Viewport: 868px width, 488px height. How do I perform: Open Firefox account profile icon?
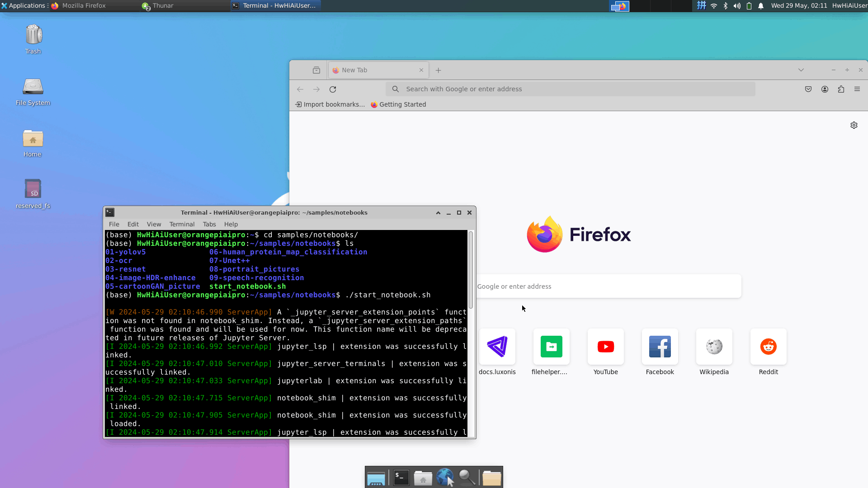825,89
